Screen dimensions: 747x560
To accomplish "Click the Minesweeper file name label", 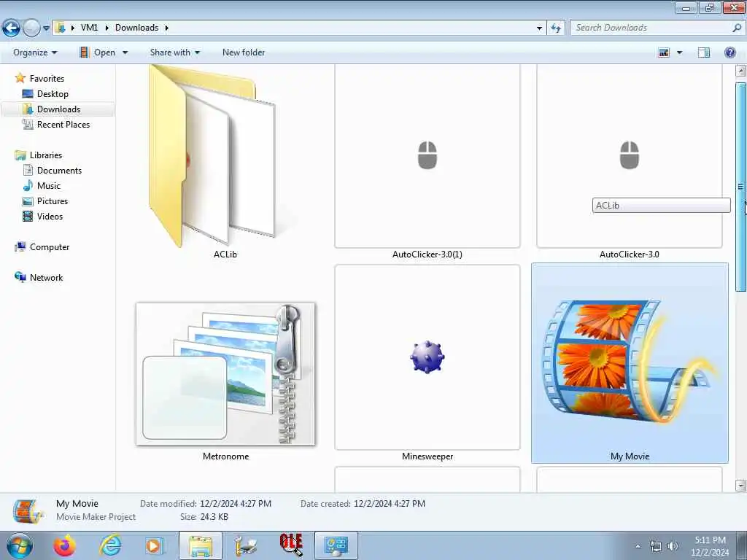I will 427,456.
